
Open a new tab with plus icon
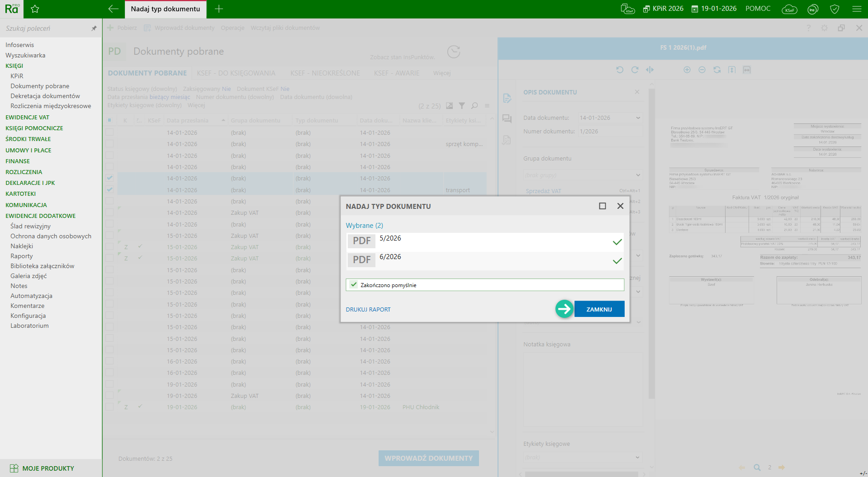pos(219,9)
